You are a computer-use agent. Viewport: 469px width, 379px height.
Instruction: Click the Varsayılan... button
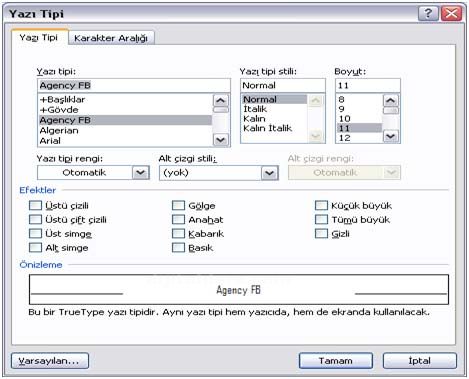[x=50, y=361]
